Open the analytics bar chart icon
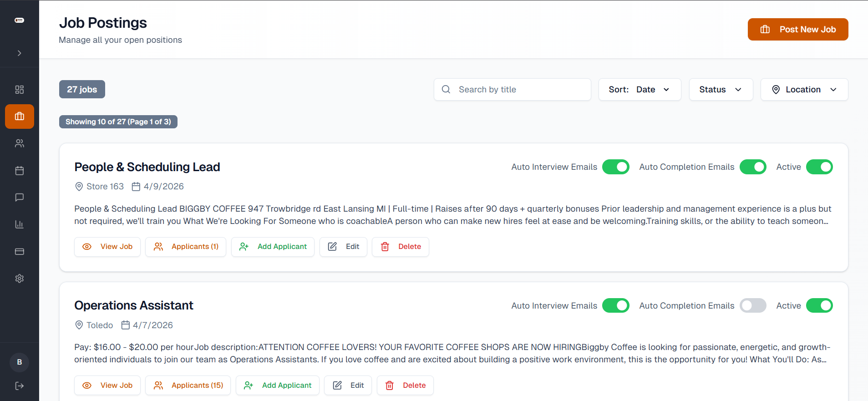 [x=19, y=224]
